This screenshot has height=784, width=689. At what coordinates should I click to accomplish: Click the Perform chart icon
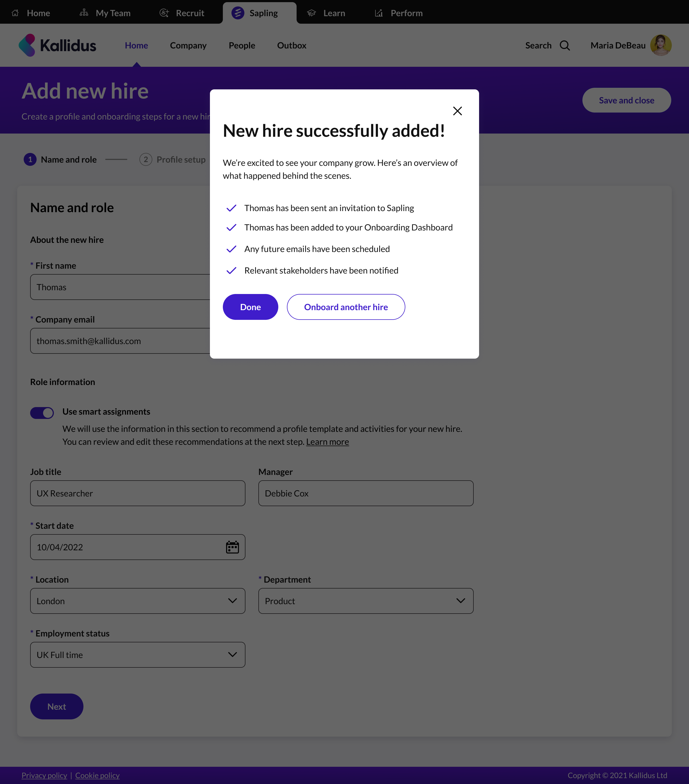379,13
